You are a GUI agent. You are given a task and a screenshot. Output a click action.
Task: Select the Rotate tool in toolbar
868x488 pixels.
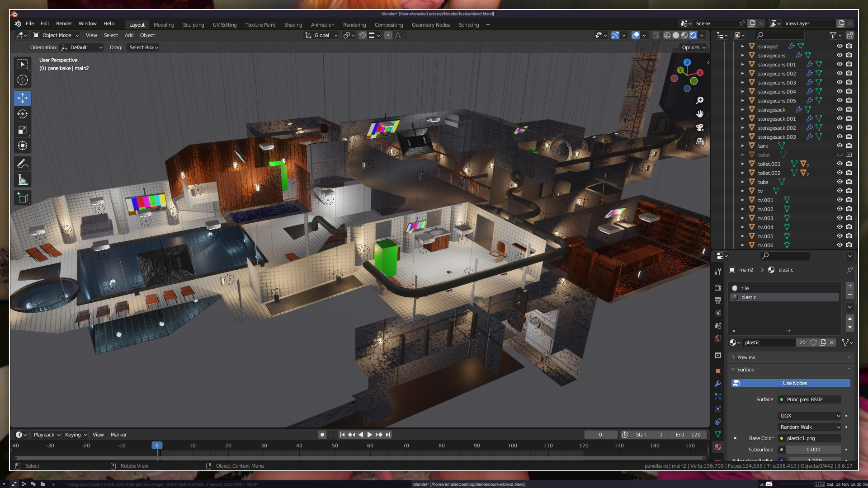point(23,114)
